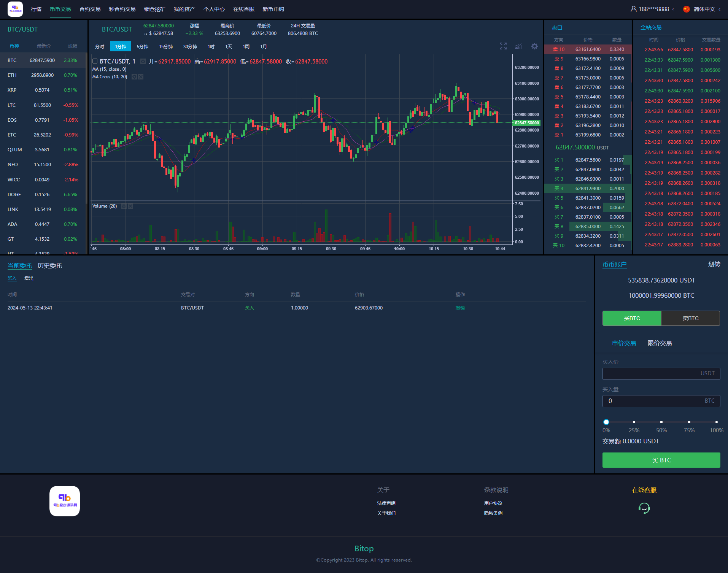Open the chart indicators icon
This screenshot has width=728, height=573.
pyautogui.click(x=518, y=46)
